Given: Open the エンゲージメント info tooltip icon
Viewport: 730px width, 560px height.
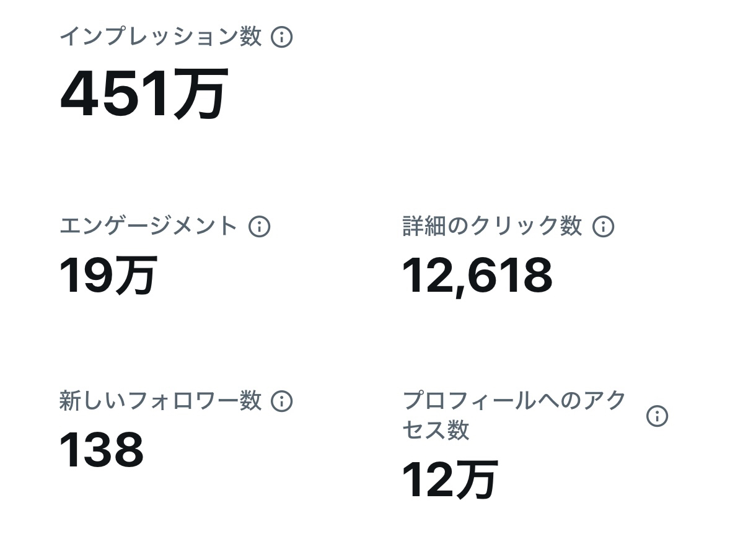Looking at the screenshot, I should click(259, 227).
